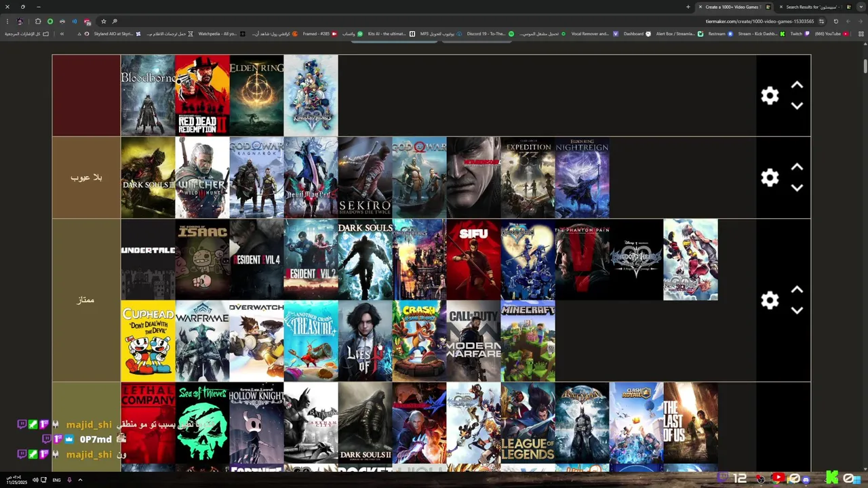Open settings gear for the بلا عيوب tier
Image resolution: width=868 pixels, height=488 pixels.
[x=770, y=178]
